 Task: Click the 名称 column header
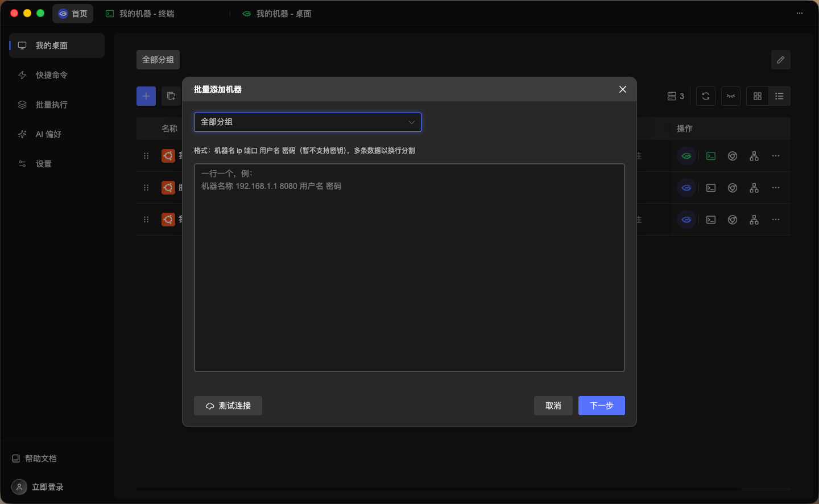tap(169, 129)
